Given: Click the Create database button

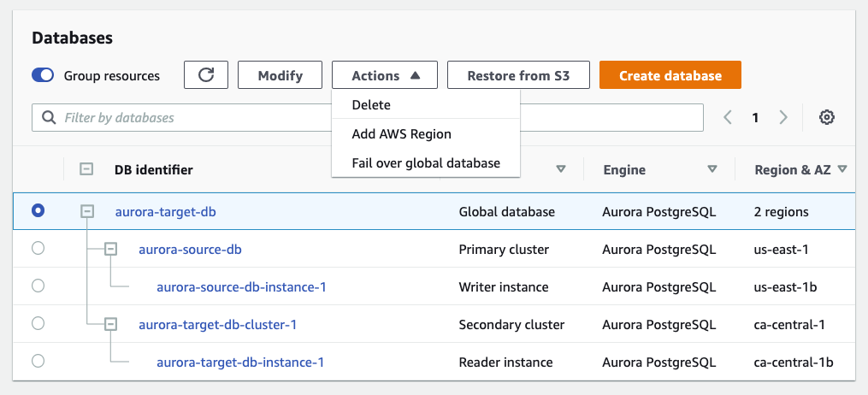Looking at the screenshot, I should click(670, 75).
